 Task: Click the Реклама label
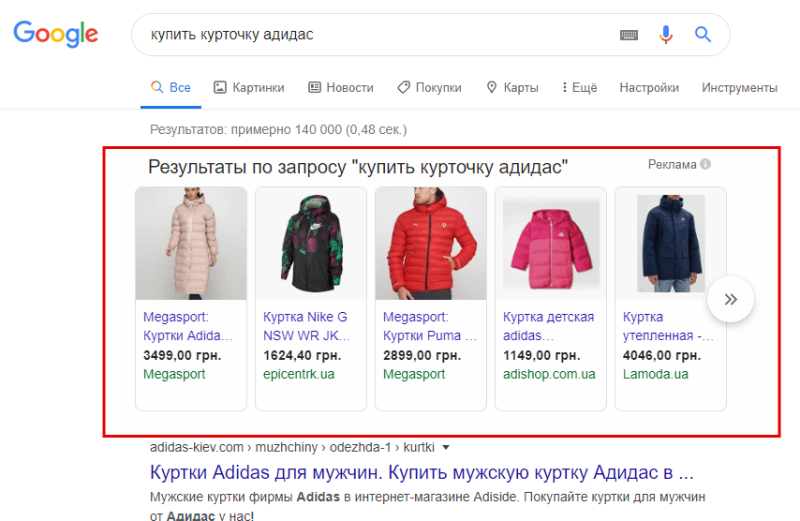click(671, 164)
